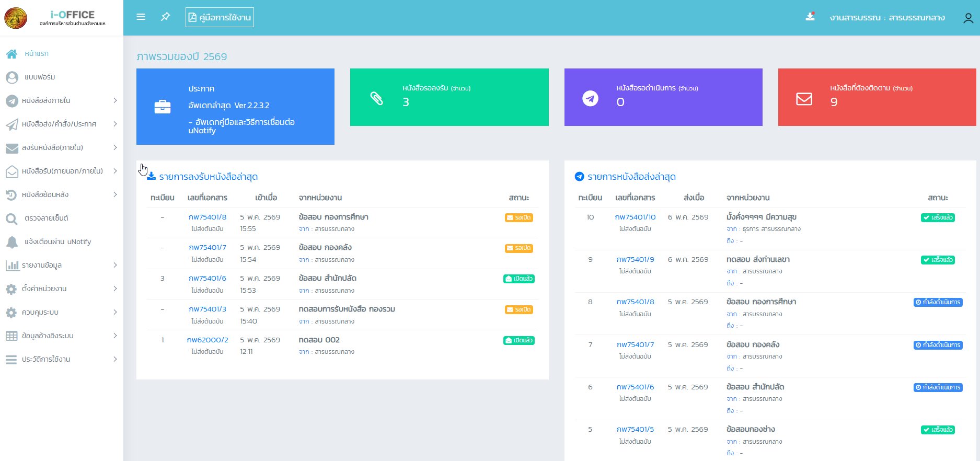
Task: Expand ลงรับหนังสือ(ภายใน) chevron
Action: coord(115,147)
